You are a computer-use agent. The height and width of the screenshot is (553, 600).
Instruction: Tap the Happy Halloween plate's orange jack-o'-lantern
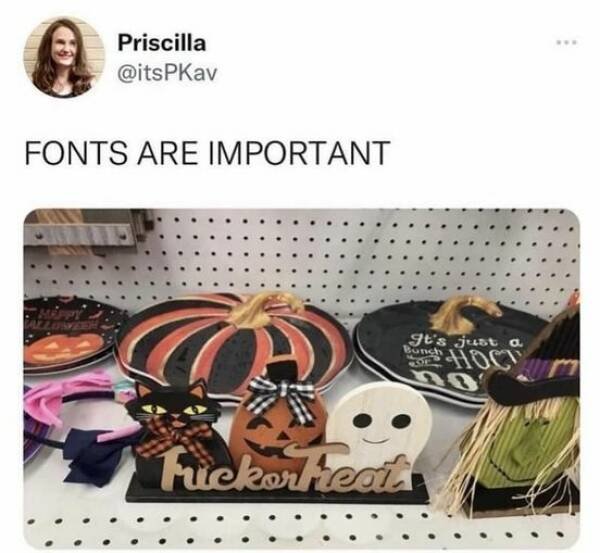64,348
